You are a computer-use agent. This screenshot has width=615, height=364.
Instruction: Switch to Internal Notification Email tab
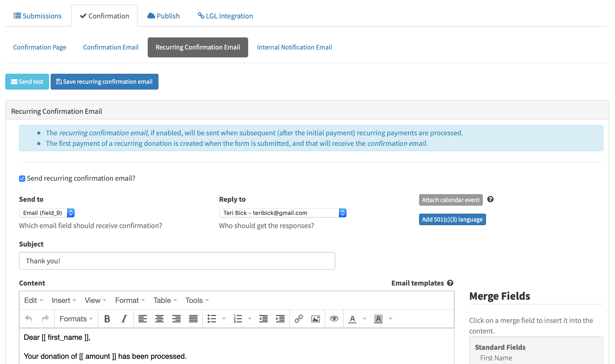coord(294,47)
